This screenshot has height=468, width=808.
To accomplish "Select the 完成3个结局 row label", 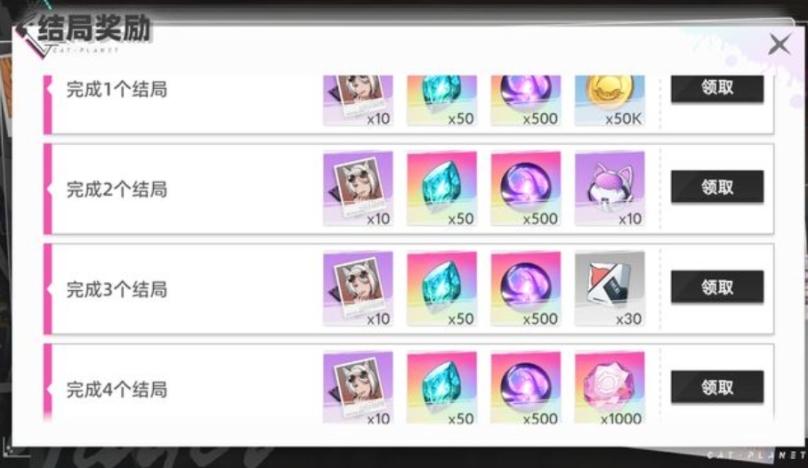I will (x=117, y=290).
